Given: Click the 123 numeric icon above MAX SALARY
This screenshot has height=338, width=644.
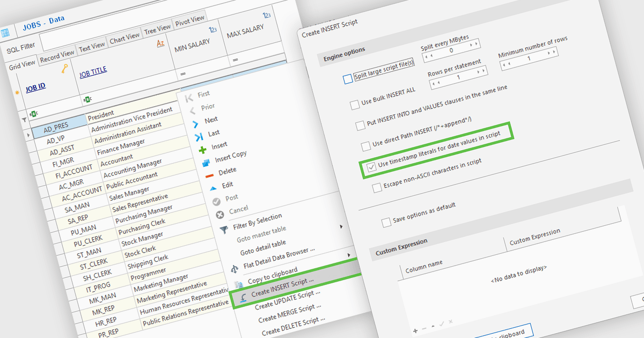Looking at the screenshot, I should coord(267,16).
